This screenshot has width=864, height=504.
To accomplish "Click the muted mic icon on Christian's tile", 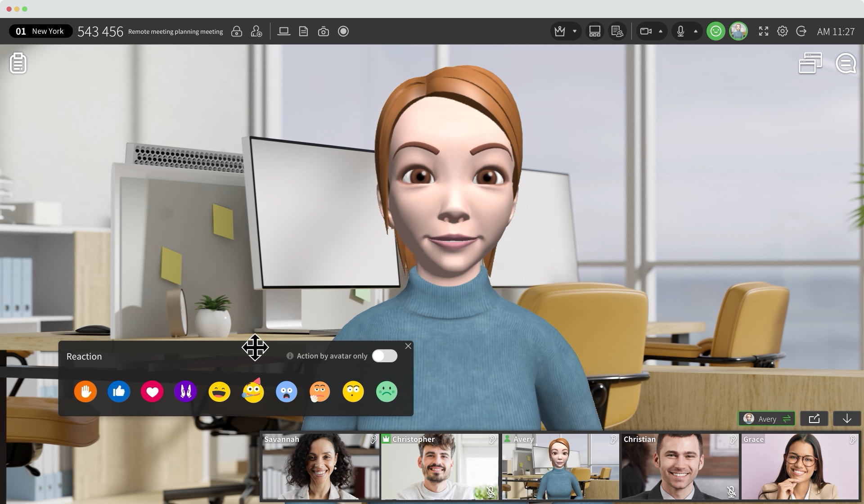I will pos(731,492).
